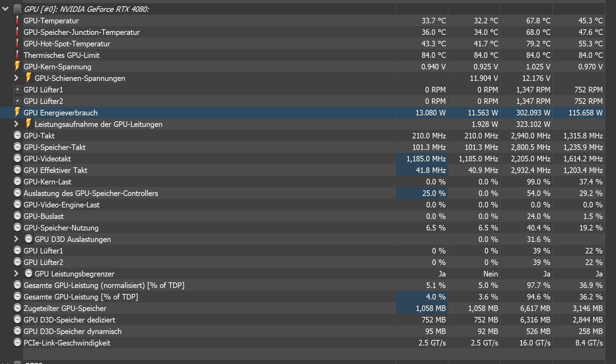
Task: Click the '115.658 W' average power value
Action: tap(586, 113)
